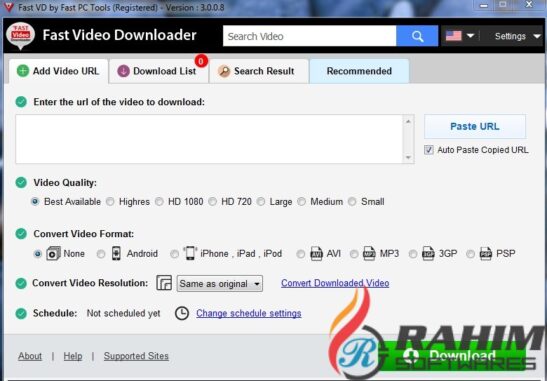
Task: Open the Convert Downloaded Video link
Action: coord(335,283)
